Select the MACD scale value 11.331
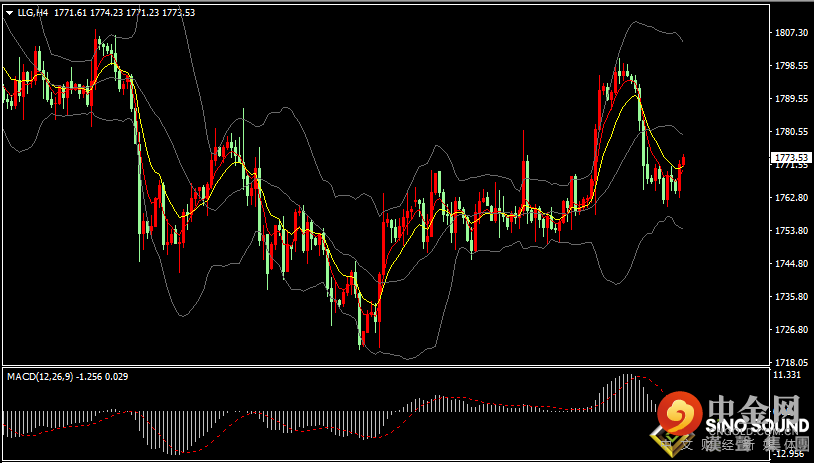Viewport: 814px width, 463px height. tap(787, 375)
